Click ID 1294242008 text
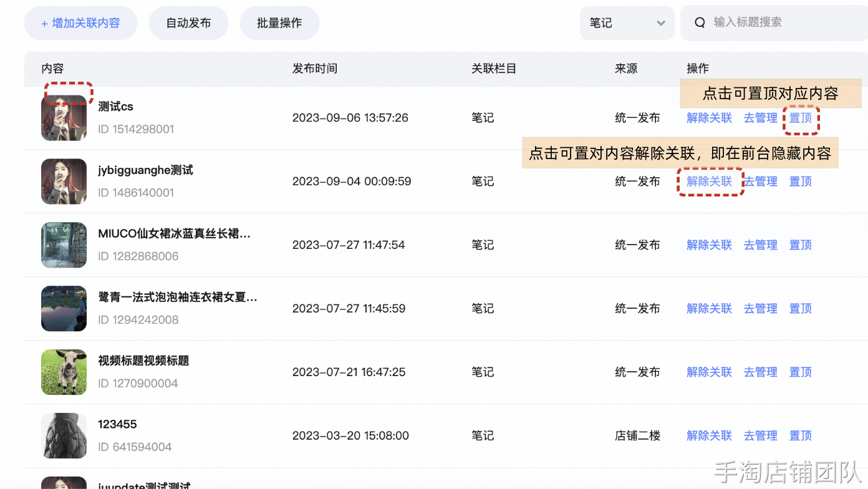 (138, 321)
